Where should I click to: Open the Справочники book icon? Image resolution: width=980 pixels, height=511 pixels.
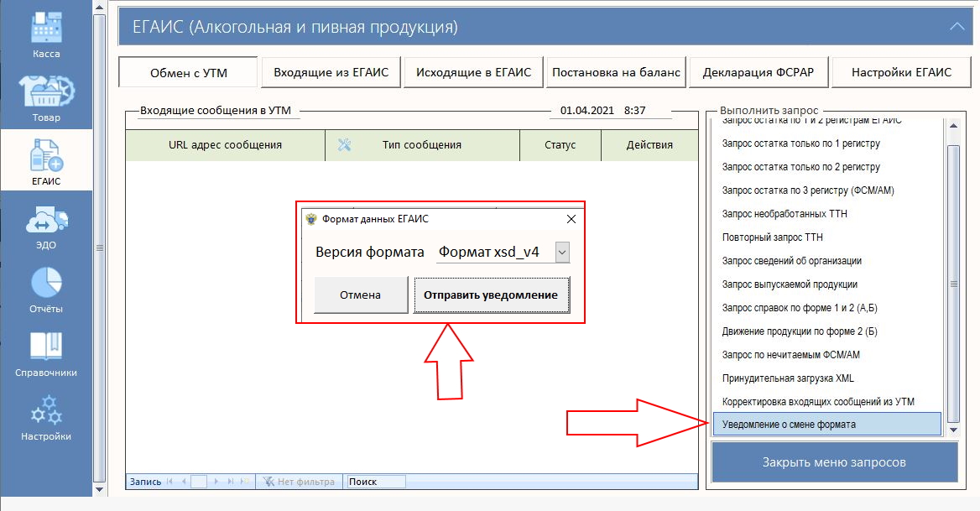click(46, 351)
